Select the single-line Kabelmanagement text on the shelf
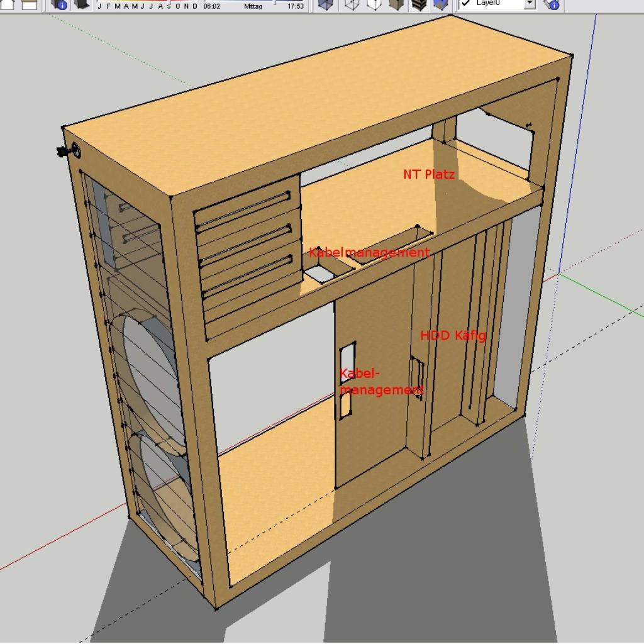This screenshot has height=644, width=644. 369,252
